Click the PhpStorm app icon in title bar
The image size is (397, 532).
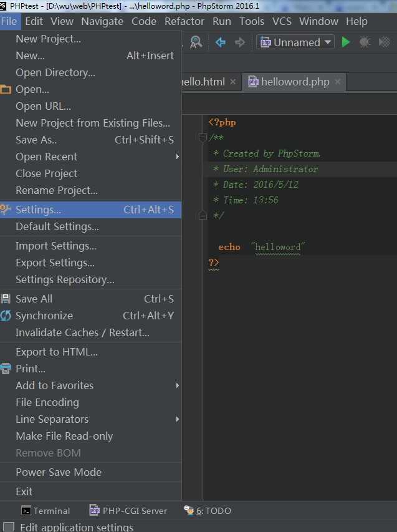pos(3,6)
